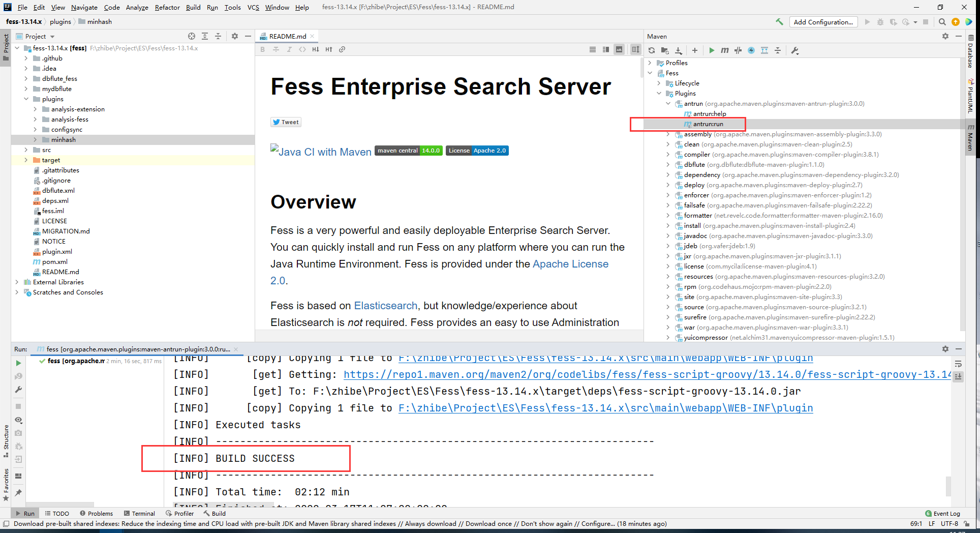Open the Refactor menu

[x=167, y=7]
